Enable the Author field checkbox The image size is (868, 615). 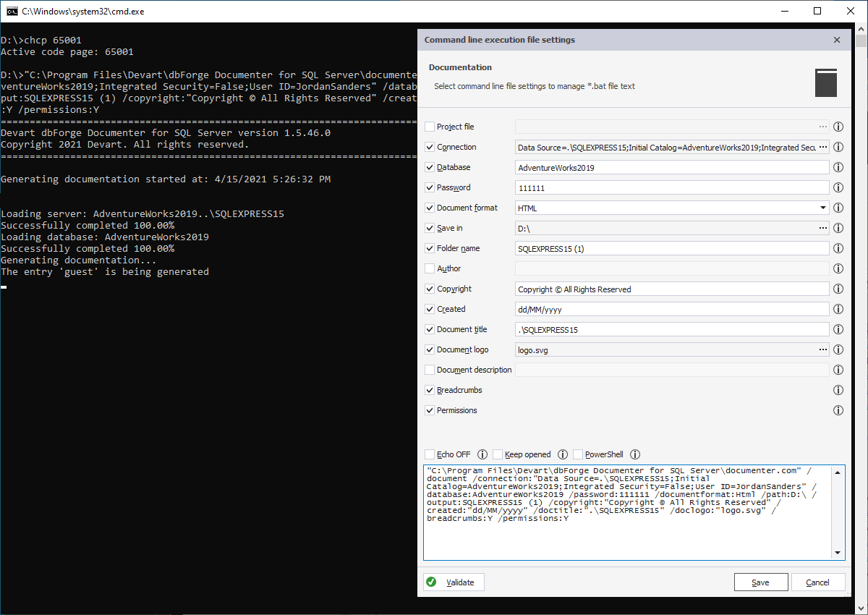[x=430, y=268]
